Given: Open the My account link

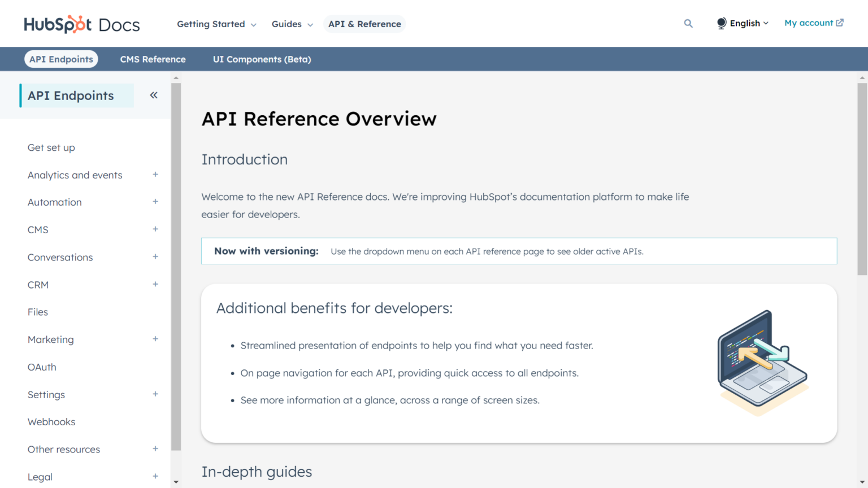Looking at the screenshot, I should (x=814, y=23).
